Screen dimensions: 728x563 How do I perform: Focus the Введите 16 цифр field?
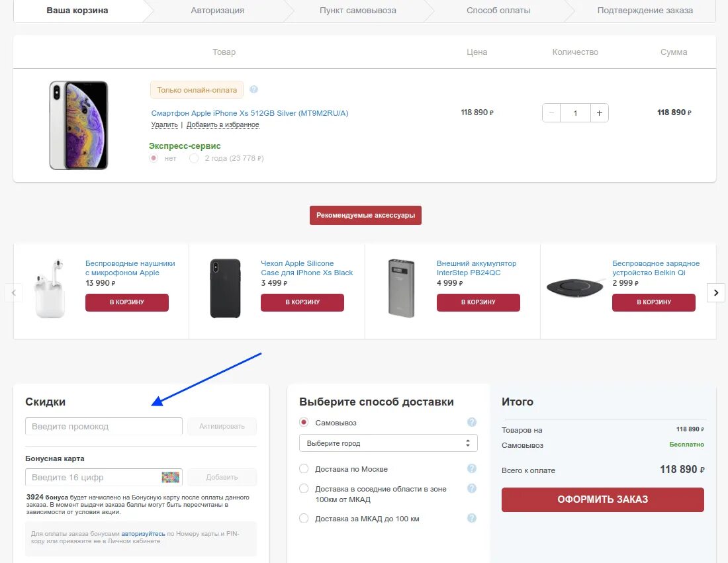pos(104,477)
